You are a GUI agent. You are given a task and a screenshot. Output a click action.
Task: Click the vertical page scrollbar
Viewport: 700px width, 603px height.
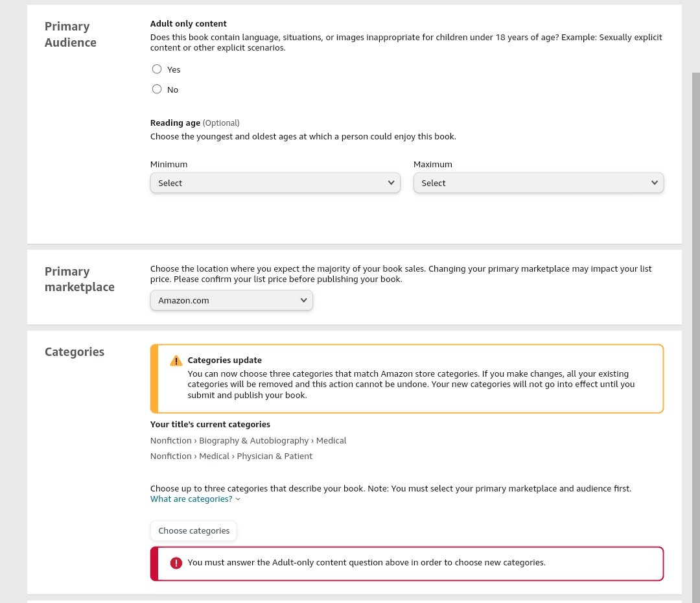click(x=696, y=337)
